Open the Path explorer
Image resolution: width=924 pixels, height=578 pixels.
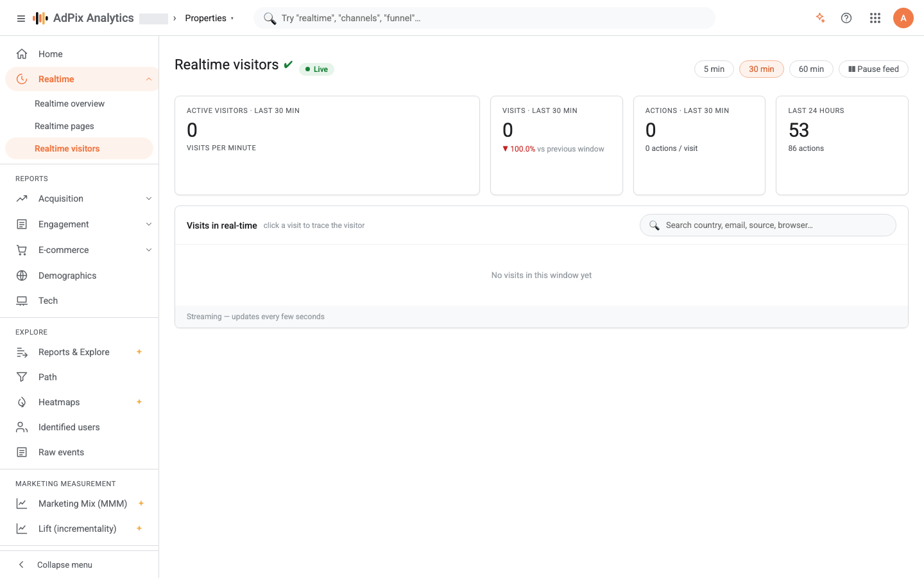(x=80, y=377)
